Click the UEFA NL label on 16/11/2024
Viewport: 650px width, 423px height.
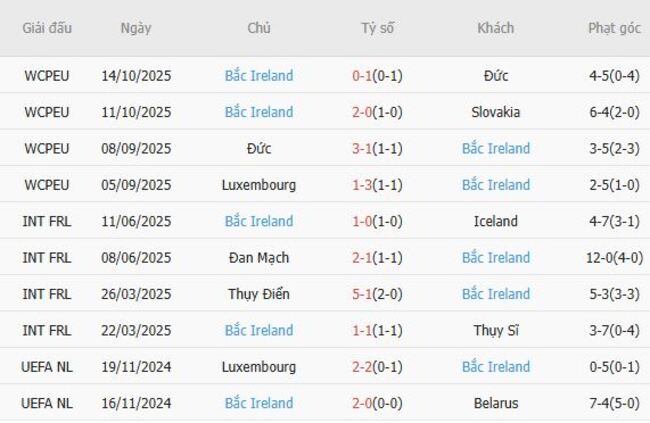(47, 403)
